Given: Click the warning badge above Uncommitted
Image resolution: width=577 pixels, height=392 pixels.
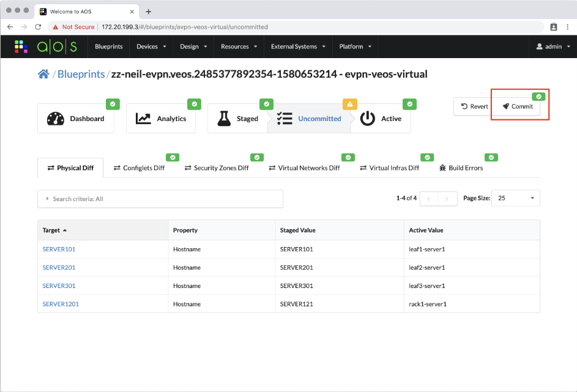Looking at the screenshot, I should tap(349, 104).
